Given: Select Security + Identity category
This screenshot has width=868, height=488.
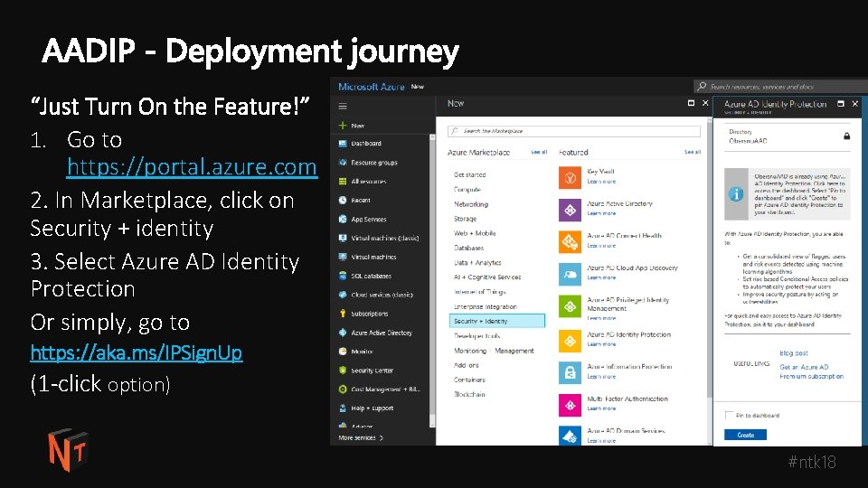Looking at the screenshot, I should 496,321.
